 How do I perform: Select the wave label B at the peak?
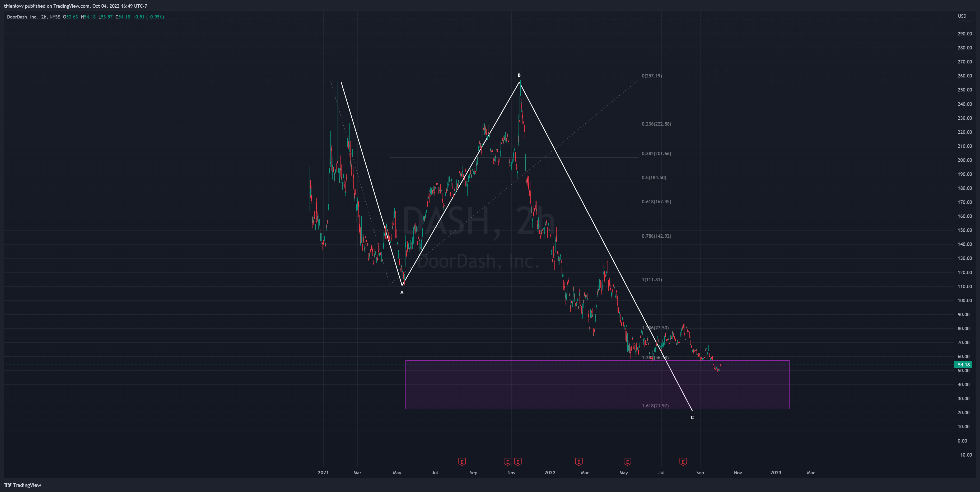point(519,75)
